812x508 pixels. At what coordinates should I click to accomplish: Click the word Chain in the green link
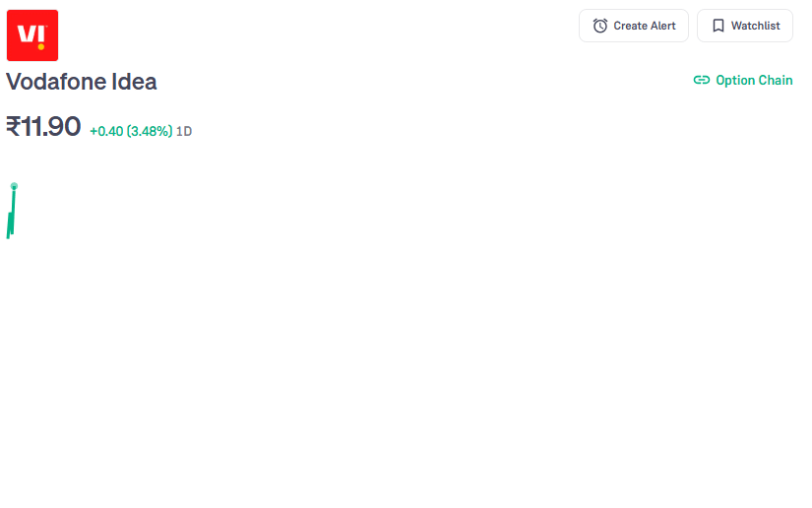tap(775, 81)
